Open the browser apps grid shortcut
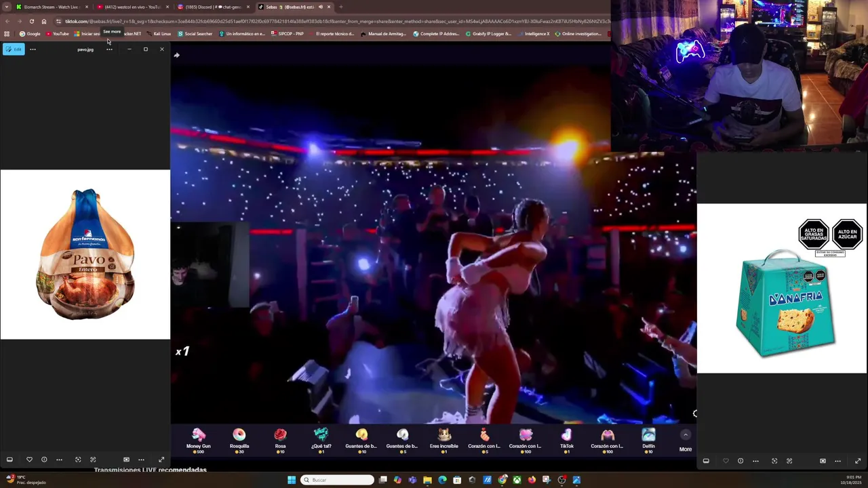 (x=7, y=33)
